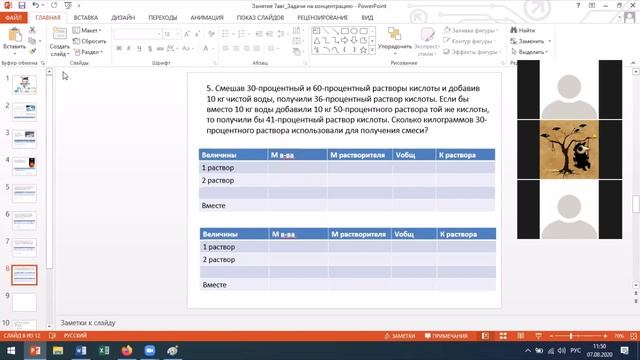Select the triangle shape in shapes gallery
The height and width of the screenshot is (360, 640).
pos(317,40)
